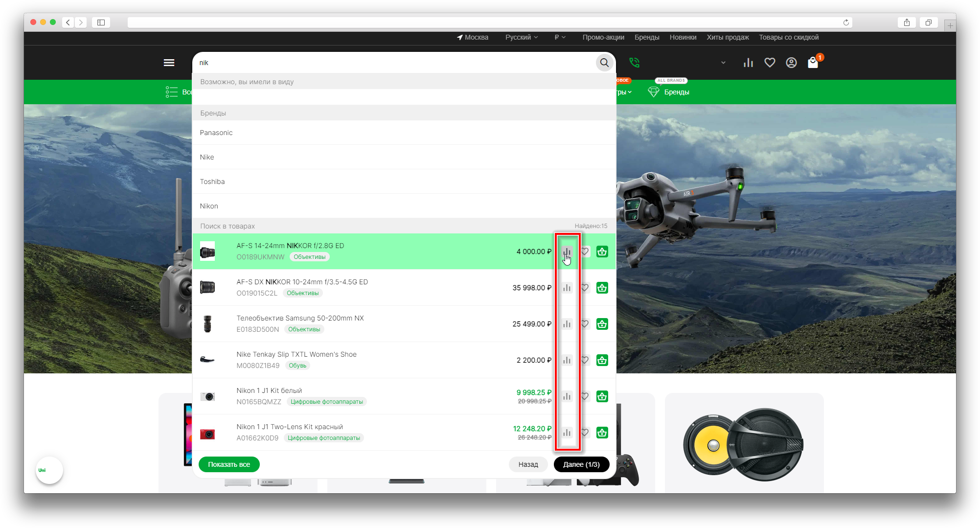Expand the ruble currency dropdown
Screen dimensions: 980x528
point(560,37)
